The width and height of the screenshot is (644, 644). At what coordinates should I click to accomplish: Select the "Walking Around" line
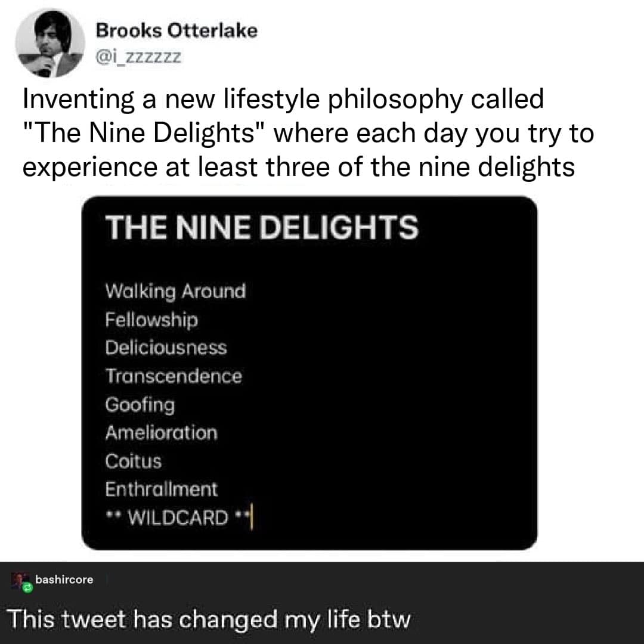[175, 292]
